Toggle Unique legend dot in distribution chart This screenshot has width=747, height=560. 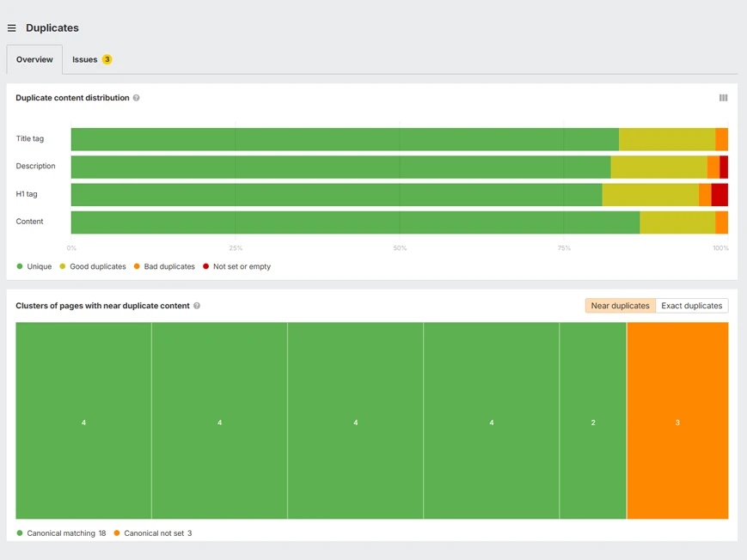[x=20, y=266]
